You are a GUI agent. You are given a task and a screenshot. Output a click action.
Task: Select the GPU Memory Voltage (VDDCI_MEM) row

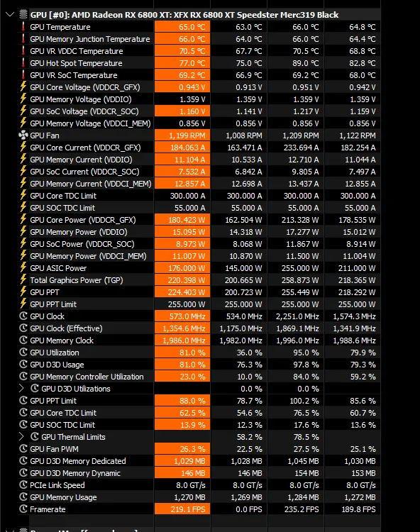[x=199, y=123]
